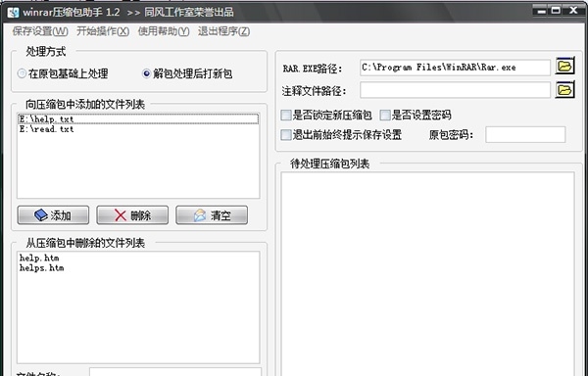Click into the 注释文件路径 input field
Image resolution: width=588 pixels, height=376 pixels.
point(455,90)
